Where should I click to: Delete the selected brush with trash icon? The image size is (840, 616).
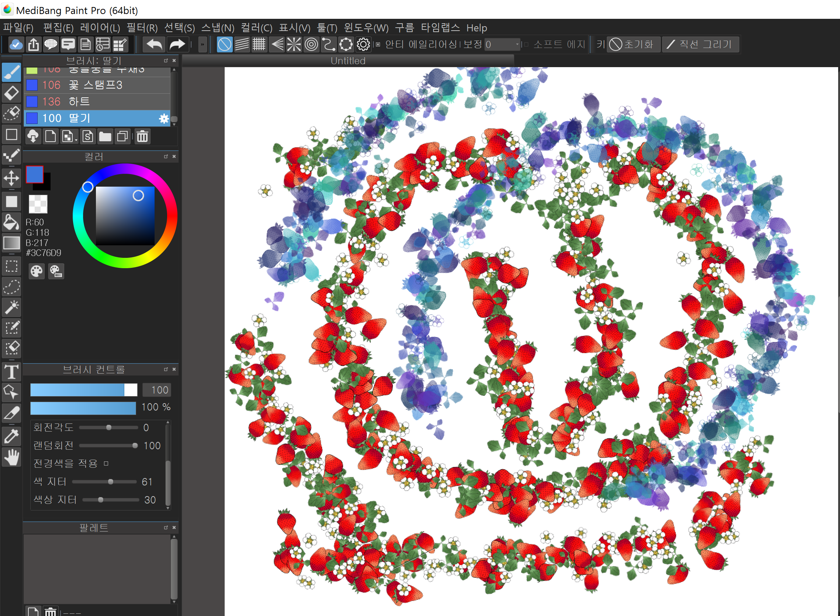142,136
